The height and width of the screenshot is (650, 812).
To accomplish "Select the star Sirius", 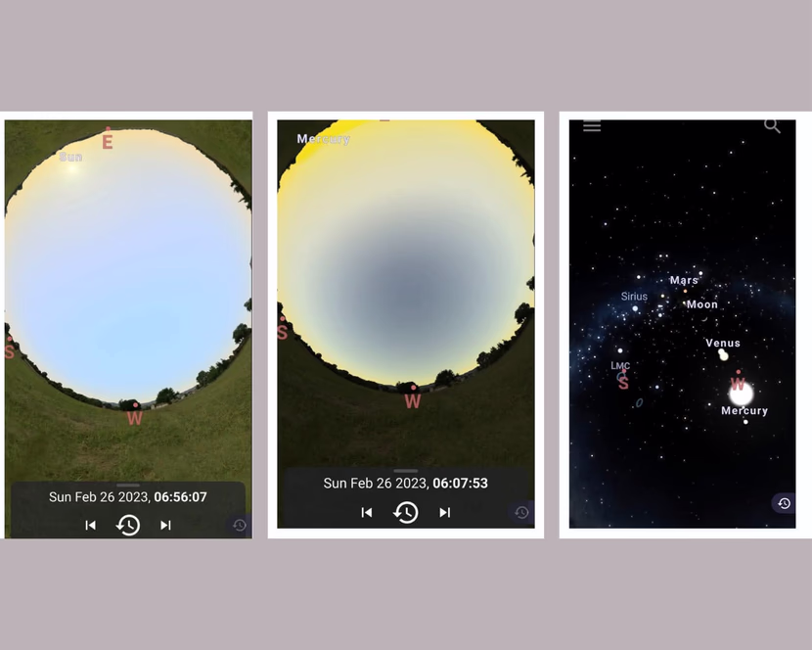I will pos(634,297).
